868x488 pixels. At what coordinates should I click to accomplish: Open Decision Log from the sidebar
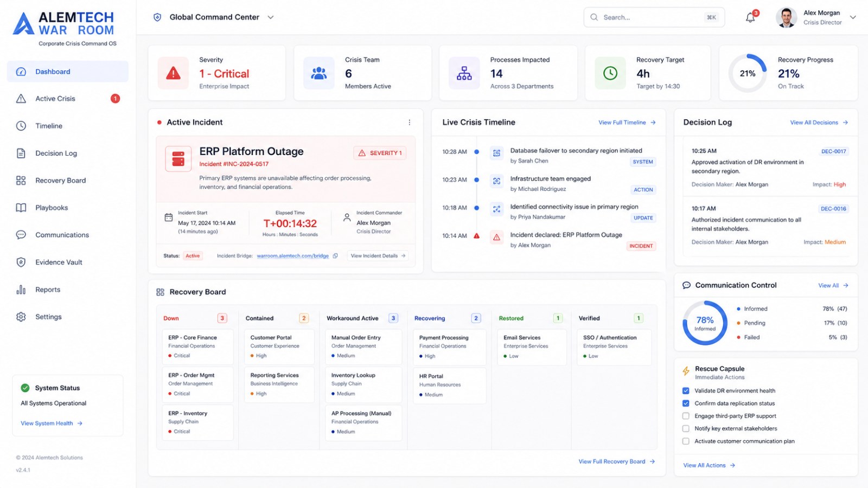click(x=68, y=153)
